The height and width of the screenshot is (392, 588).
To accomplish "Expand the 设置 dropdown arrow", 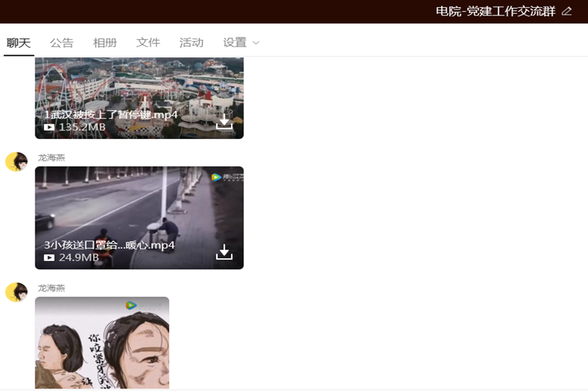I will coord(256,43).
